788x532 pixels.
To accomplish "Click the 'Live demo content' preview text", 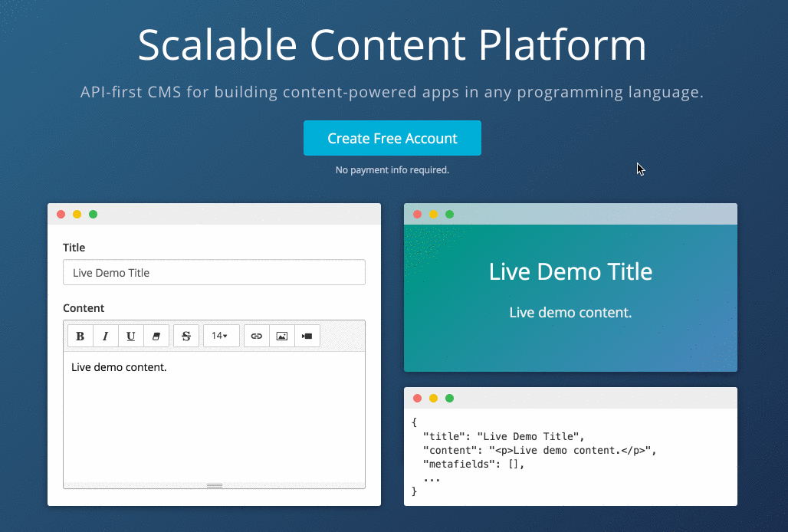I will (x=570, y=312).
